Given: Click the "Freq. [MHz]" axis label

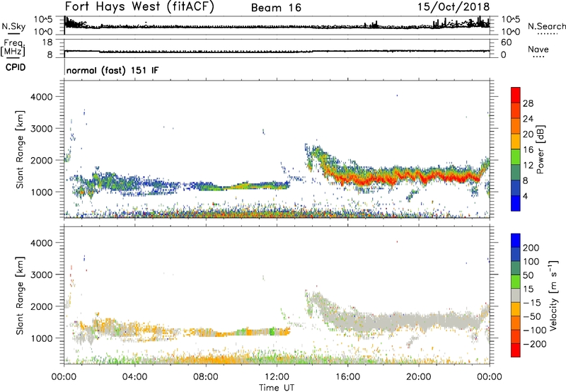Looking at the screenshot, I should coord(13,48).
